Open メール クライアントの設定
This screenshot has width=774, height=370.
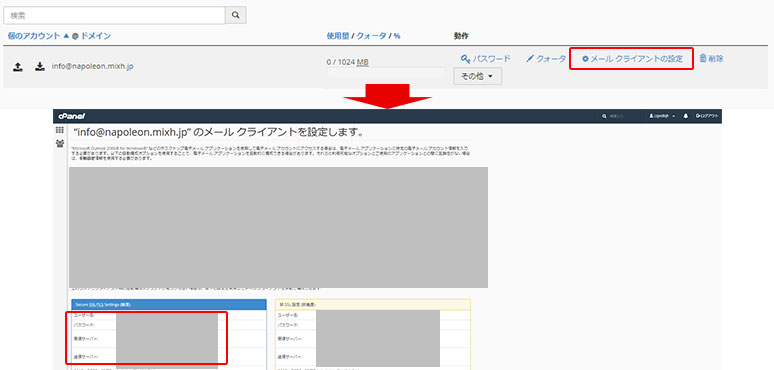pyautogui.click(x=632, y=59)
